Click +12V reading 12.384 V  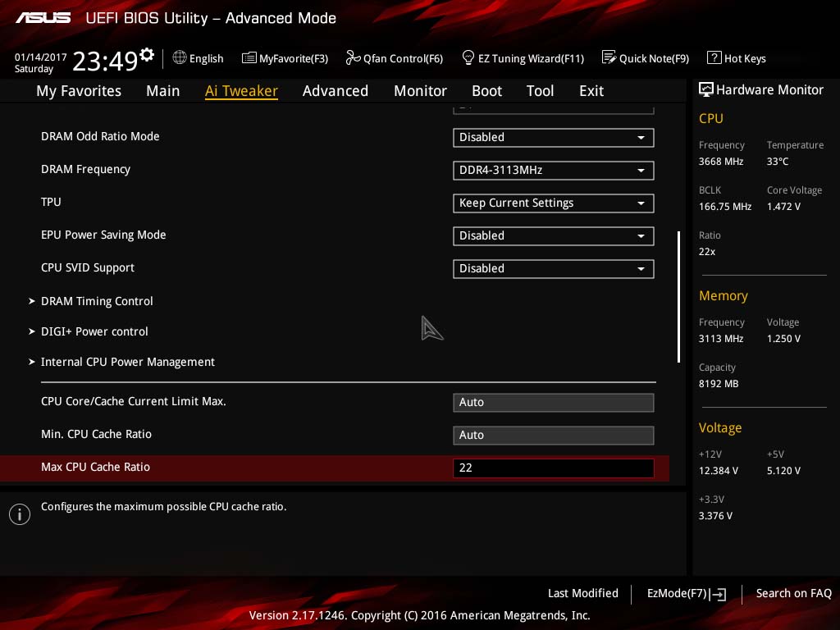(x=719, y=471)
